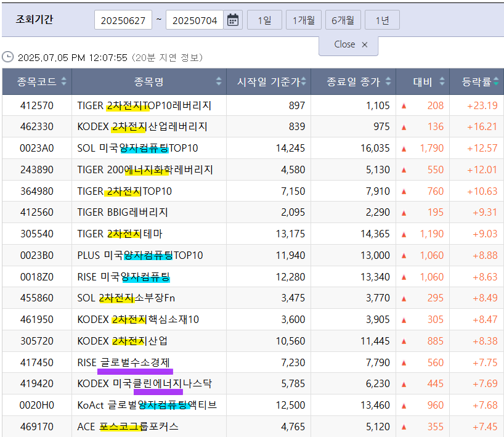This screenshot has width=504, height=437.
Task: Click the sort arrows in 대비 header
Action: click(442, 82)
